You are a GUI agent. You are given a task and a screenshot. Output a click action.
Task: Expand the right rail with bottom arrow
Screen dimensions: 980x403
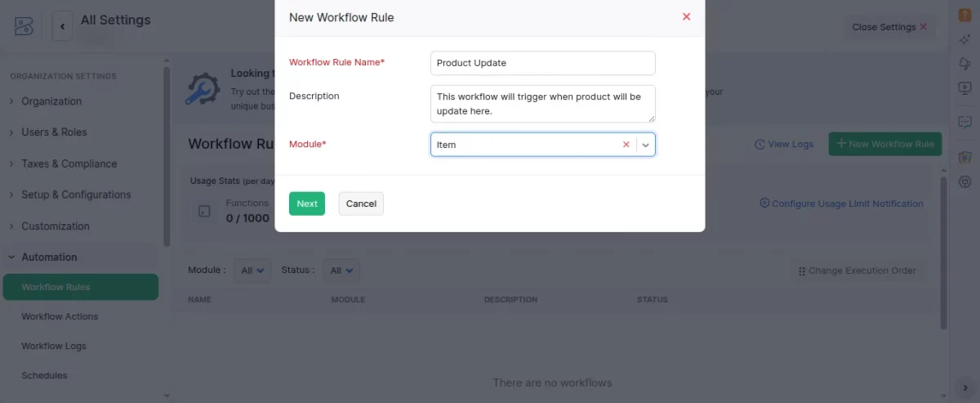(964, 387)
